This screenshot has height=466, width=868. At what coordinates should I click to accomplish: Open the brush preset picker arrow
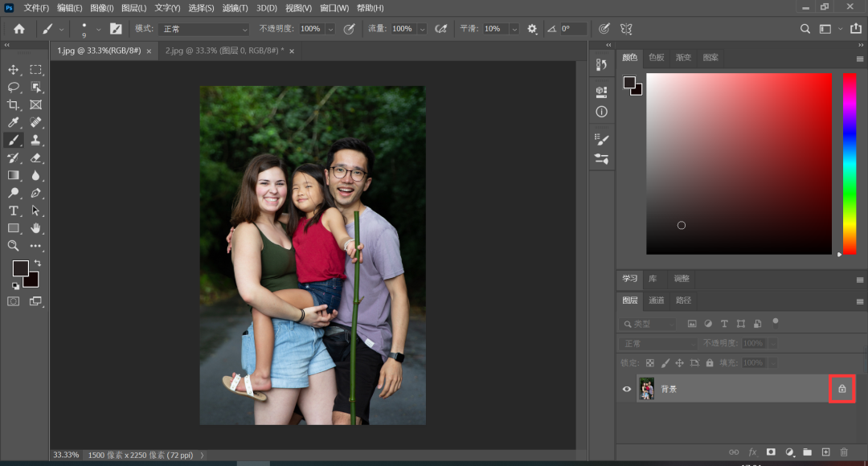(x=98, y=30)
